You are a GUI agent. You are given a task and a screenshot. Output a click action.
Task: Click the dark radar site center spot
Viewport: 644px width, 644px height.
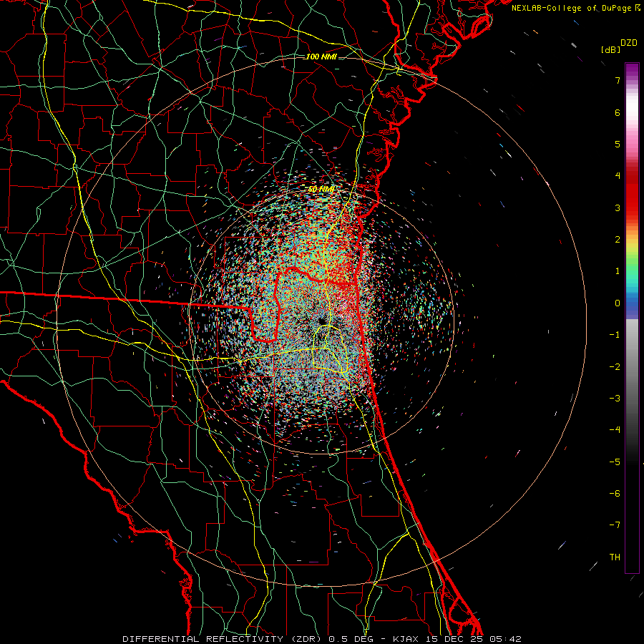click(321, 321)
